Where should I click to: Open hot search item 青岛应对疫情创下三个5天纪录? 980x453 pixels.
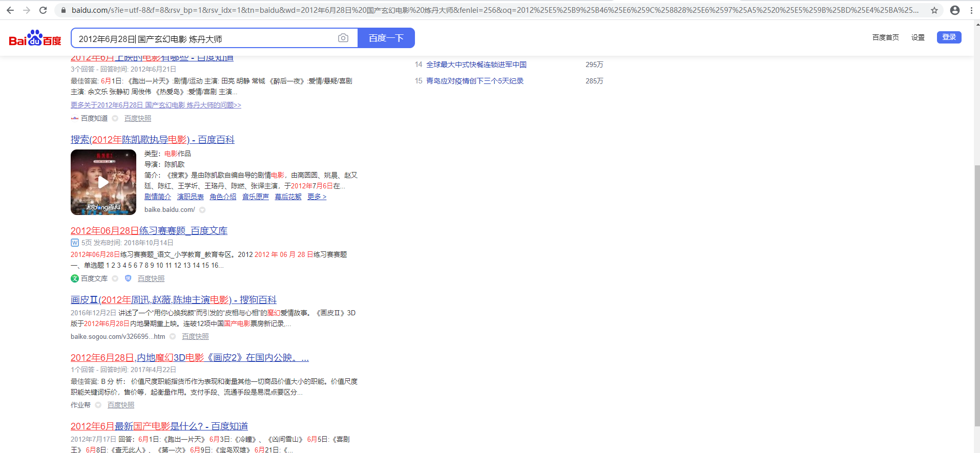pos(475,81)
